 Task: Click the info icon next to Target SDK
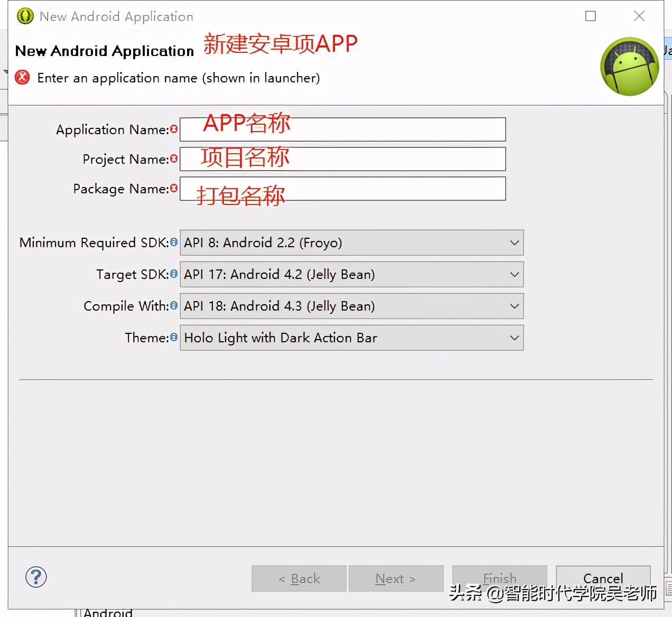[x=174, y=274]
